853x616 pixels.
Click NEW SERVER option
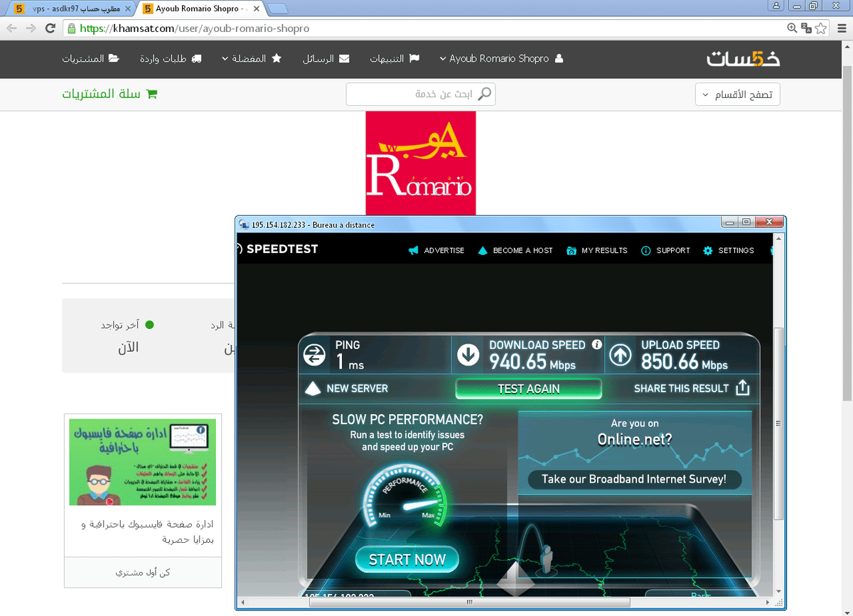347,389
